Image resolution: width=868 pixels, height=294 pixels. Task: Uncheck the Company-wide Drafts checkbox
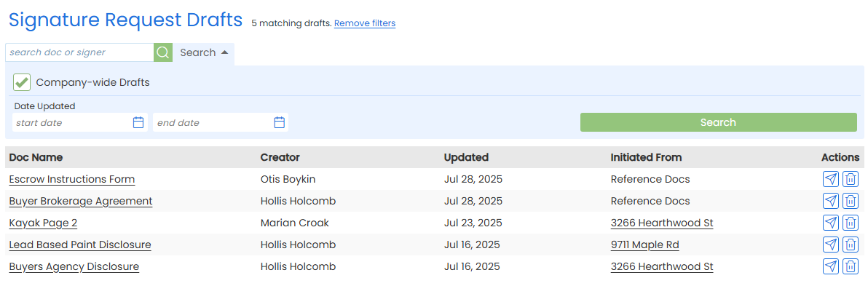click(x=22, y=82)
